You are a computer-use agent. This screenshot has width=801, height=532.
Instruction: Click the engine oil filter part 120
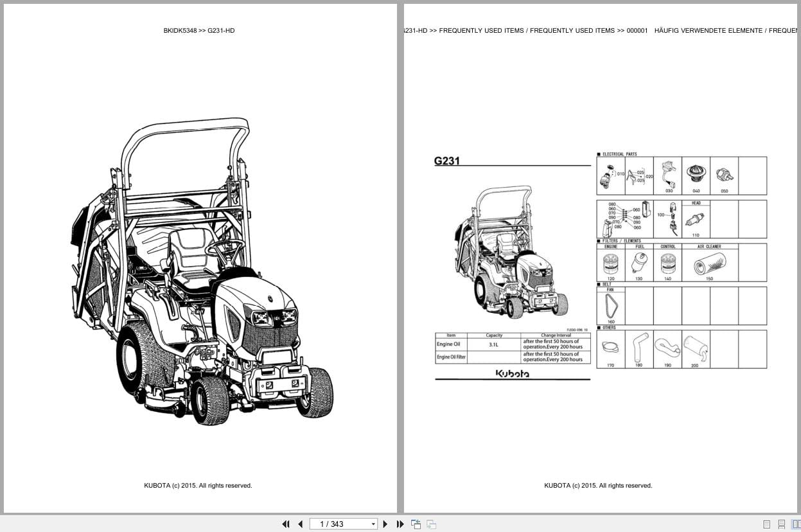coord(611,264)
